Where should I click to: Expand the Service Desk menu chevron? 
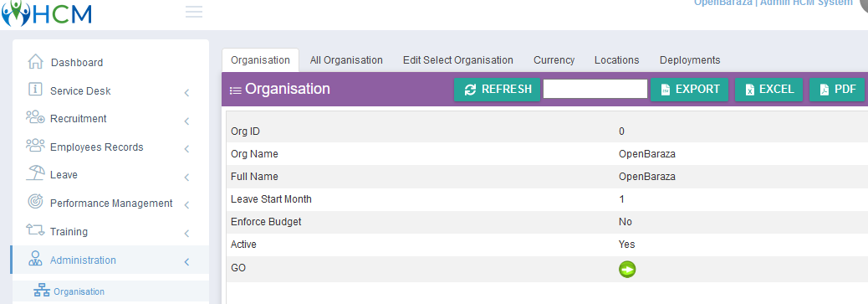187,93
